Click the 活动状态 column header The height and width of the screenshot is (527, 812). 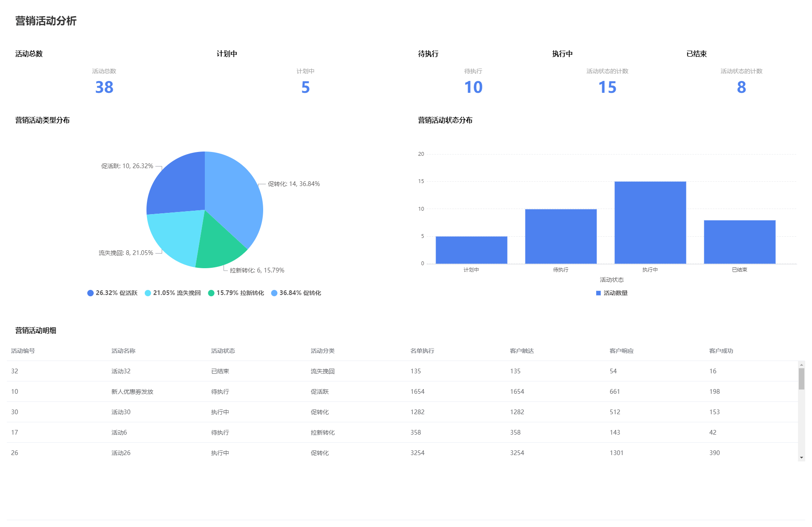(x=223, y=351)
